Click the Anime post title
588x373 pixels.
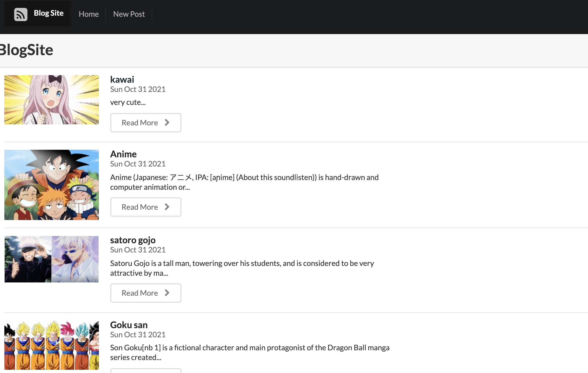pos(123,154)
